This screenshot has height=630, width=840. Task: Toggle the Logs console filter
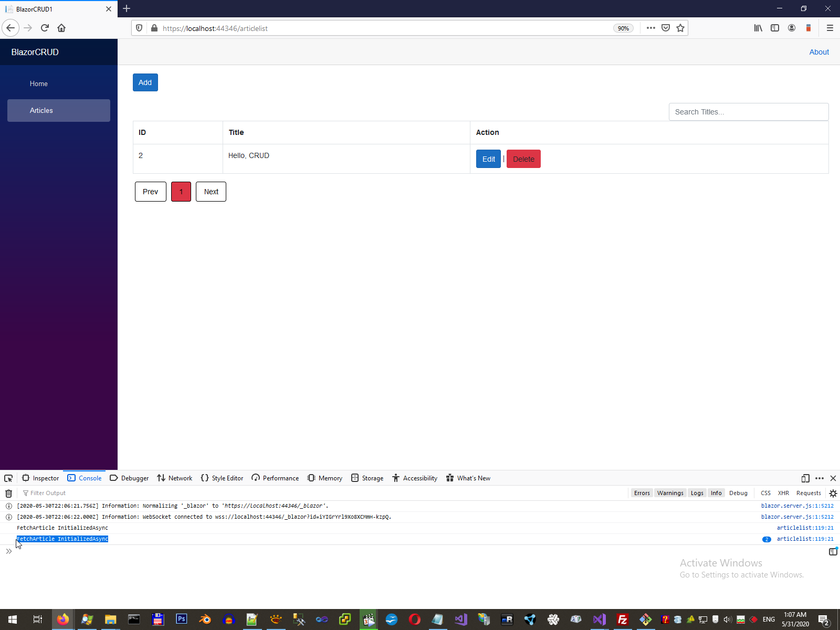(x=697, y=493)
